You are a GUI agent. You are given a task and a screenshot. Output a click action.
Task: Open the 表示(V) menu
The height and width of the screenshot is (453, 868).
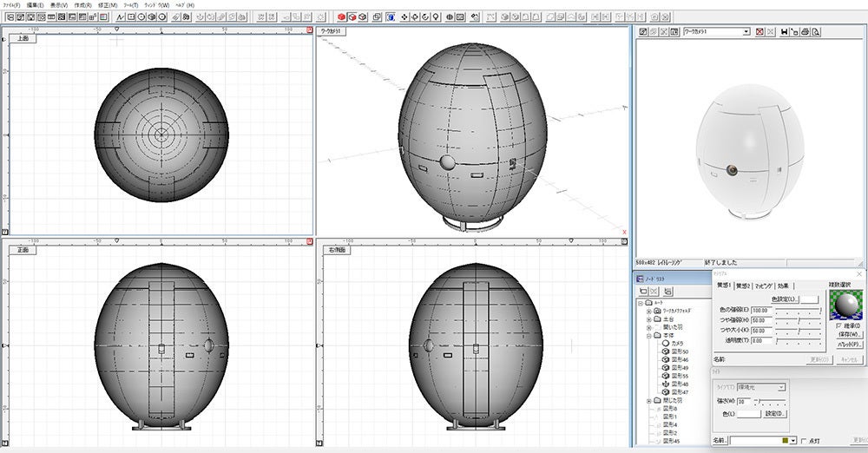click(x=60, y=4)
